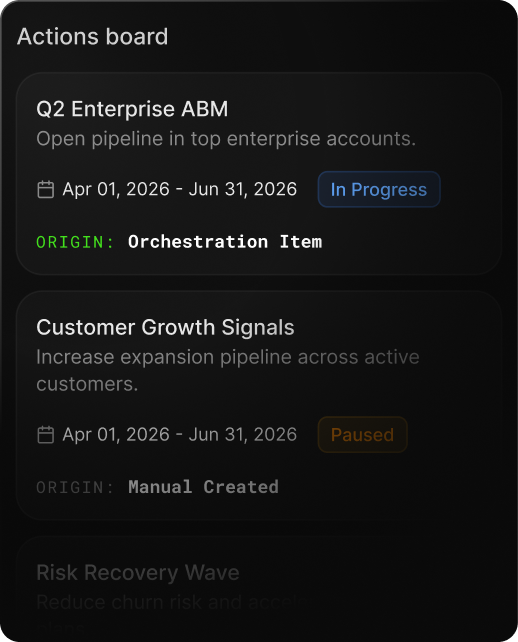The width and height of the screenshot is (518, 642).
Task: Select the faded Risk Recovery Wave card
Action: tap(259, 589)
